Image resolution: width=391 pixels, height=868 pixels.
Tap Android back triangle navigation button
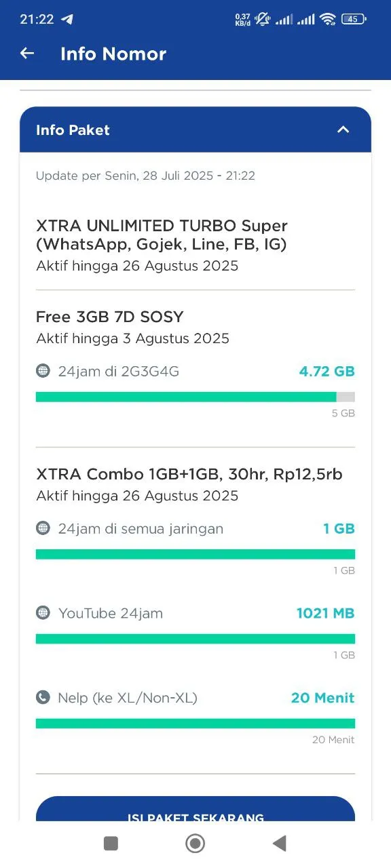pos(279,843)
